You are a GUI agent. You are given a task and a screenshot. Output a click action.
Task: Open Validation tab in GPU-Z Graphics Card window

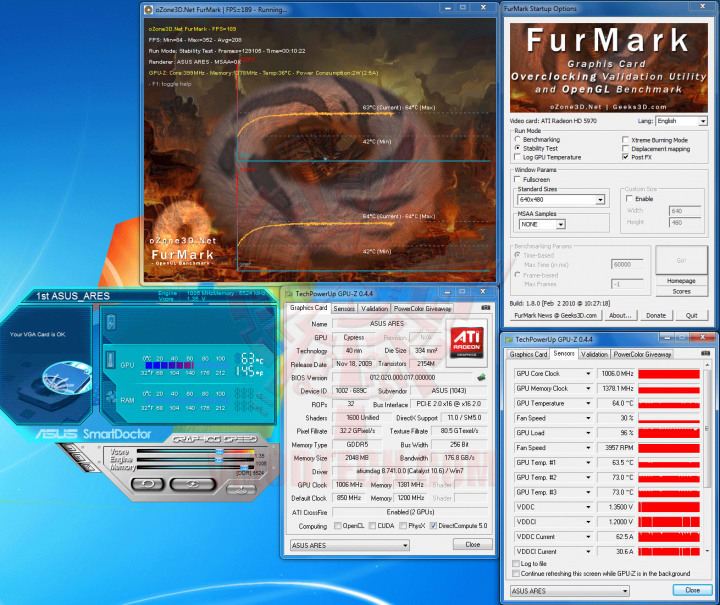374,308
